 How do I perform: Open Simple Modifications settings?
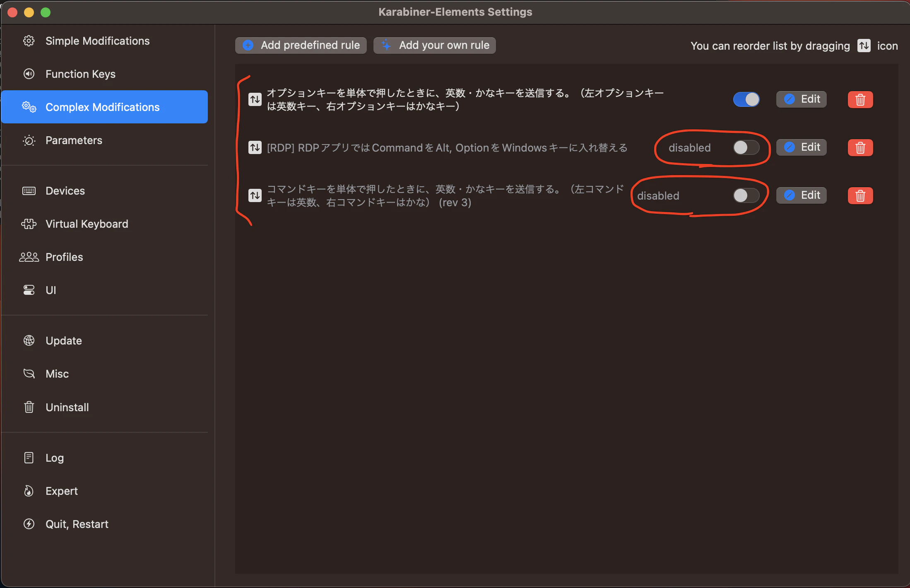(x=97, y=41)
